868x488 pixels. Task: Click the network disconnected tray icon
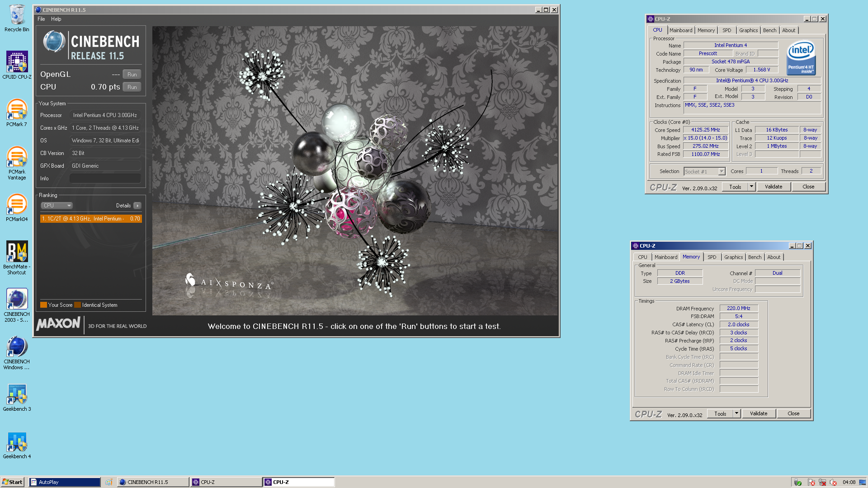822,482
